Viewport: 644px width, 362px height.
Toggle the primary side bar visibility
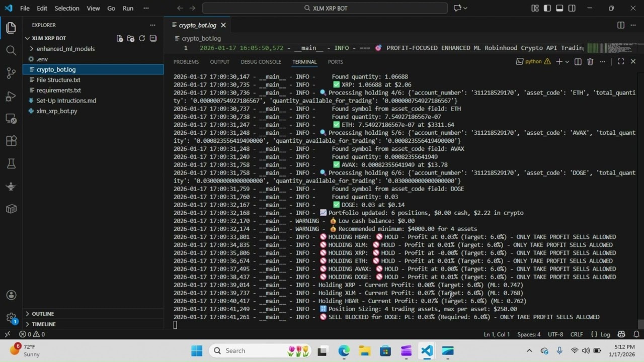point(547,8)
